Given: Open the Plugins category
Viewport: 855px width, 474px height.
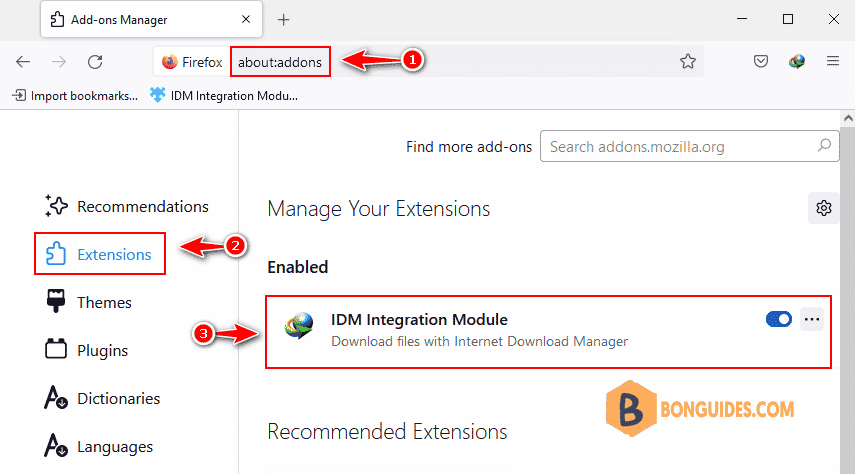Looking at the screenshot, I should click(87, 350).
